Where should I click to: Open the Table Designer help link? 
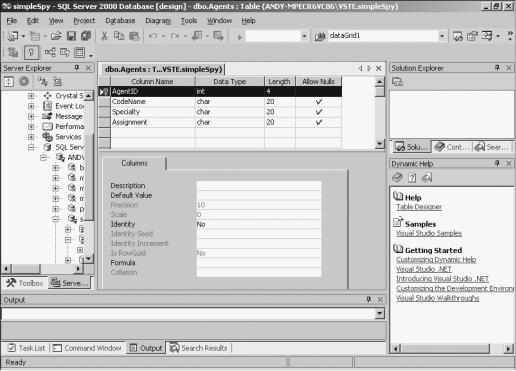pyautogui.click(x=419, y=207)
